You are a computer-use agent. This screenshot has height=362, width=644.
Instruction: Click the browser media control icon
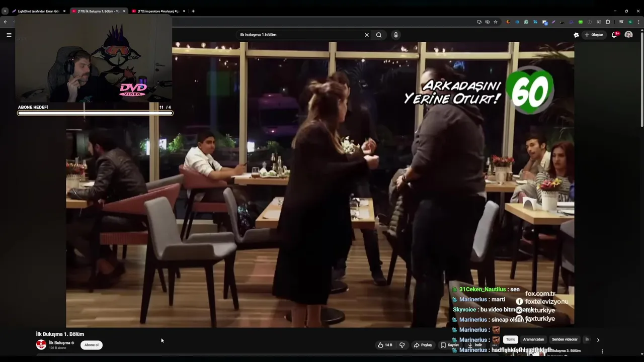coord(621,22)
